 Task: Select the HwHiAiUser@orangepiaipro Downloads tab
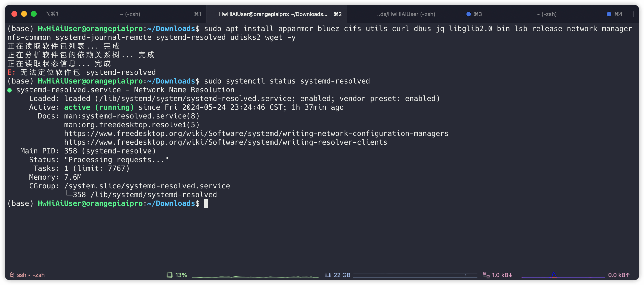[x=273, y=14]
